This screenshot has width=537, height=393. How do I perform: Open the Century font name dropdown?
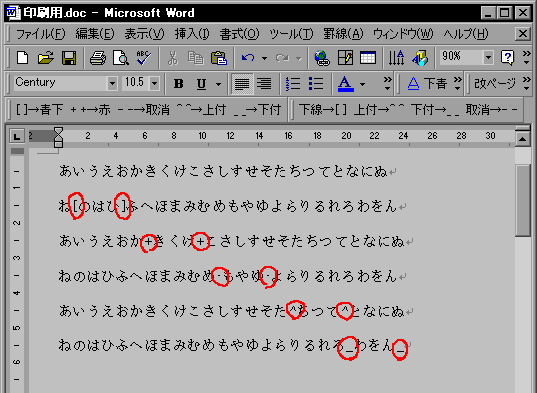tap(112, 83)
